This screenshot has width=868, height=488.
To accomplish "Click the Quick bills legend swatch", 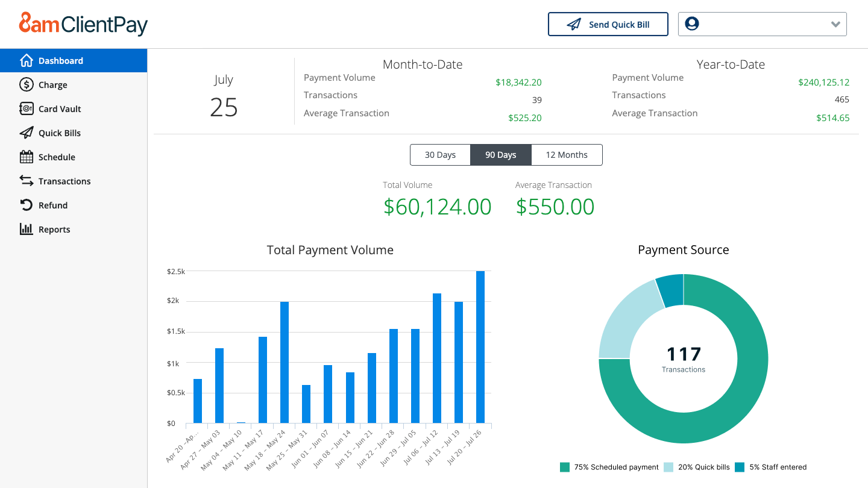I will pyautogui.click(x=668, y=467).
